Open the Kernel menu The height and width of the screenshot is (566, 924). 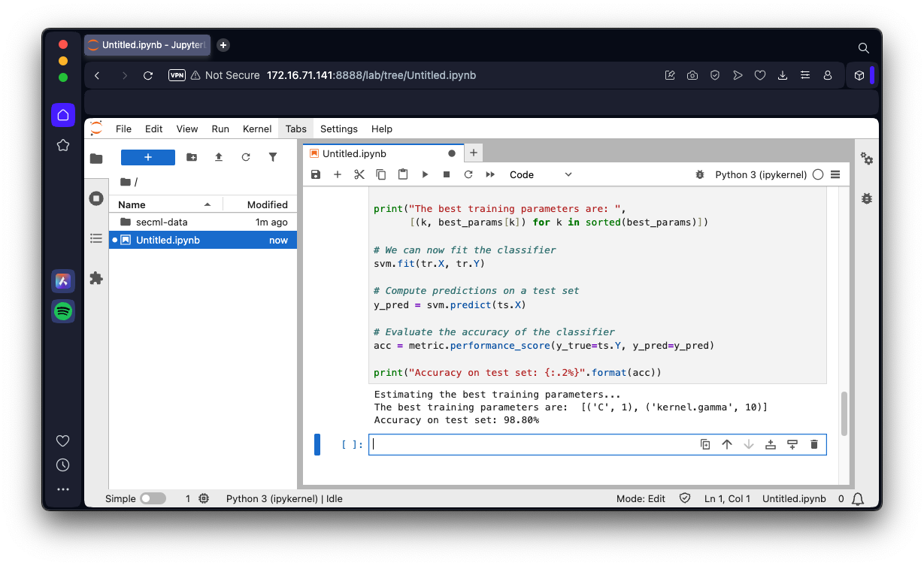coord(257,129)
